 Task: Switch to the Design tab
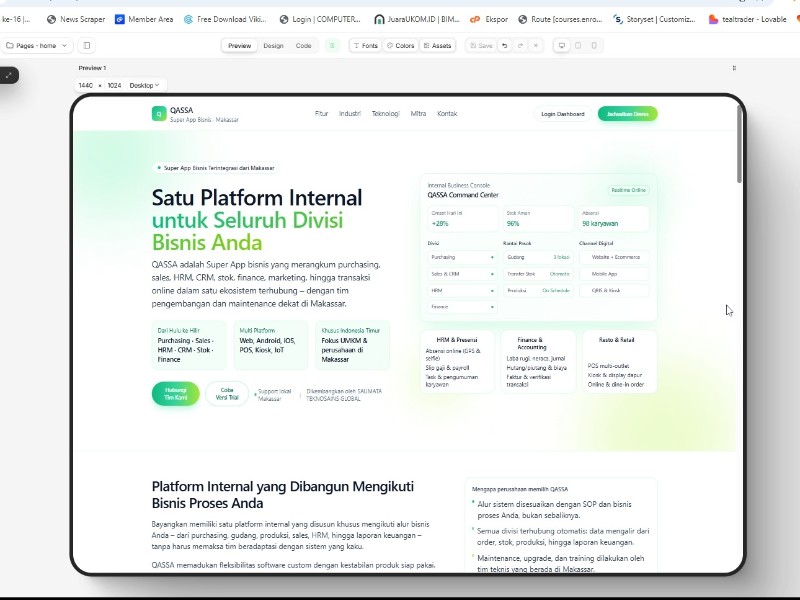(273, 45)
